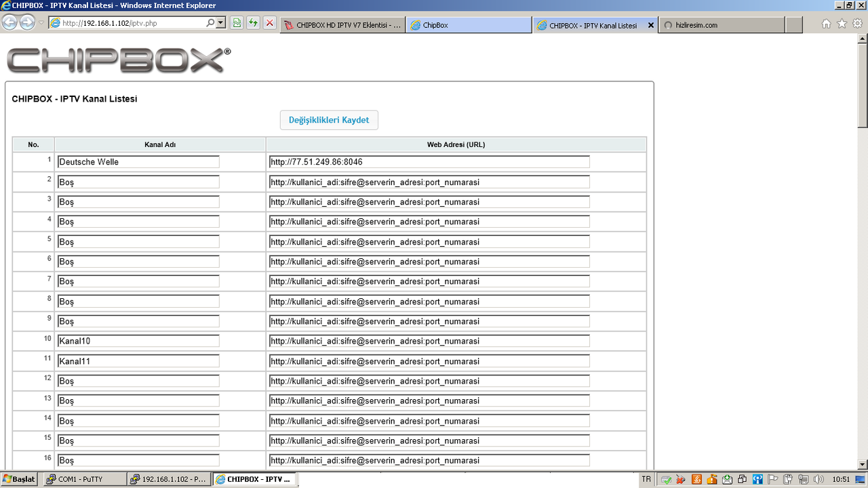Open the TR language indicator
The width and height of the screenshot is (868, 488).
[x=646, y=479]
